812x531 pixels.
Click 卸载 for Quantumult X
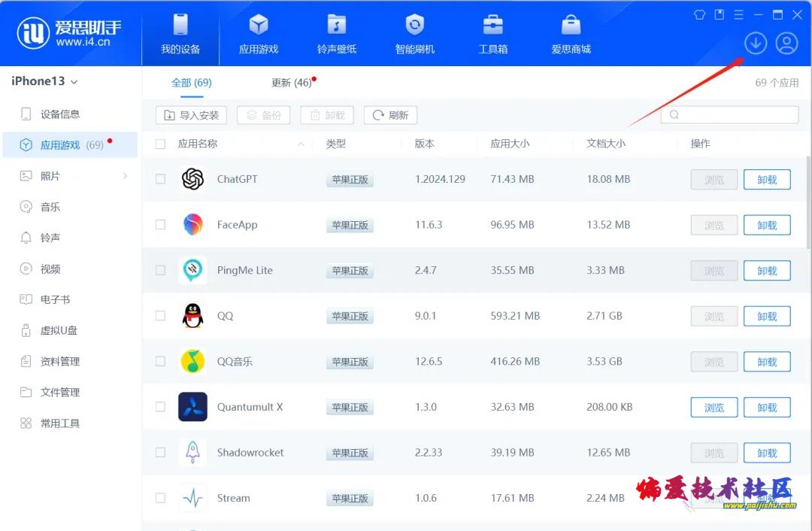pyautogui.click(x=767, y=407)
